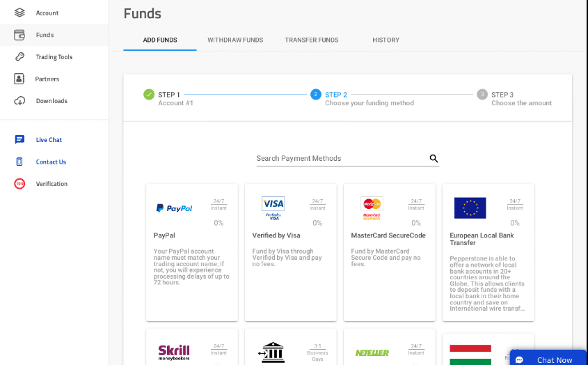Click the Funds wallet icon
Viewport: 588px width, 365px height.
[19, 35]
